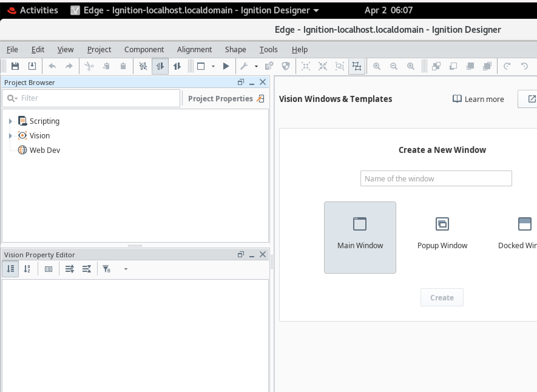Expand the Scripting tree node
Image resolution: width=537 pixels, height=392 pixels.
(x=11, y=121)
